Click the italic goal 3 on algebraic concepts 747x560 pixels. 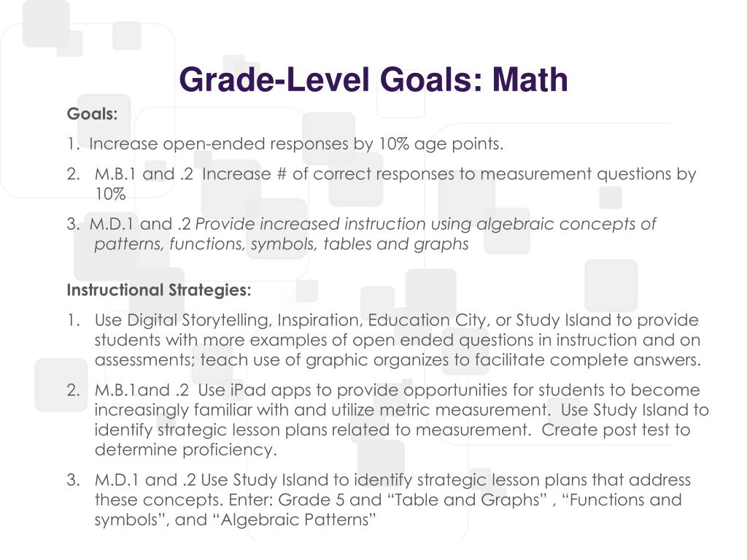pyautogui.click(x=362, y=224)
